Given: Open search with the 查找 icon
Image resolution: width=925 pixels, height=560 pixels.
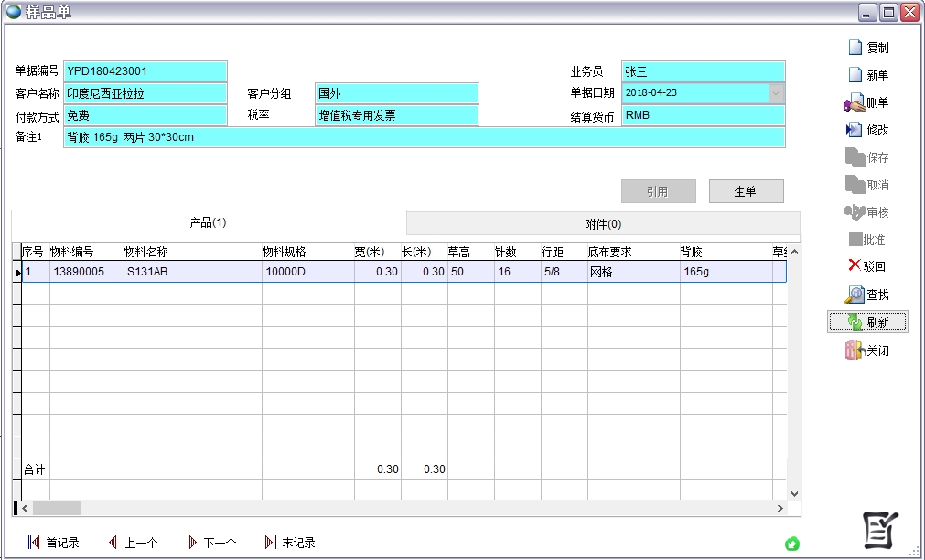Looking at the screenshot, I should click(x=855, y=295).
